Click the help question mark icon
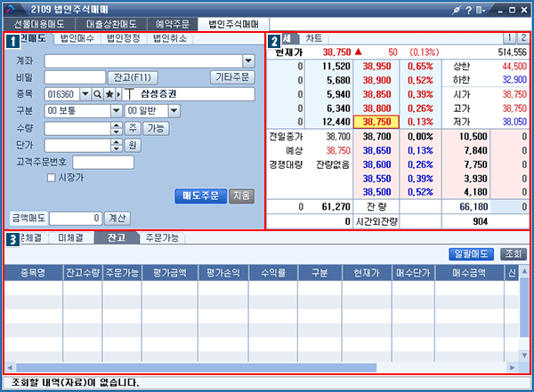The height and width of the screenshot is (392, 534). click(468, 9)
